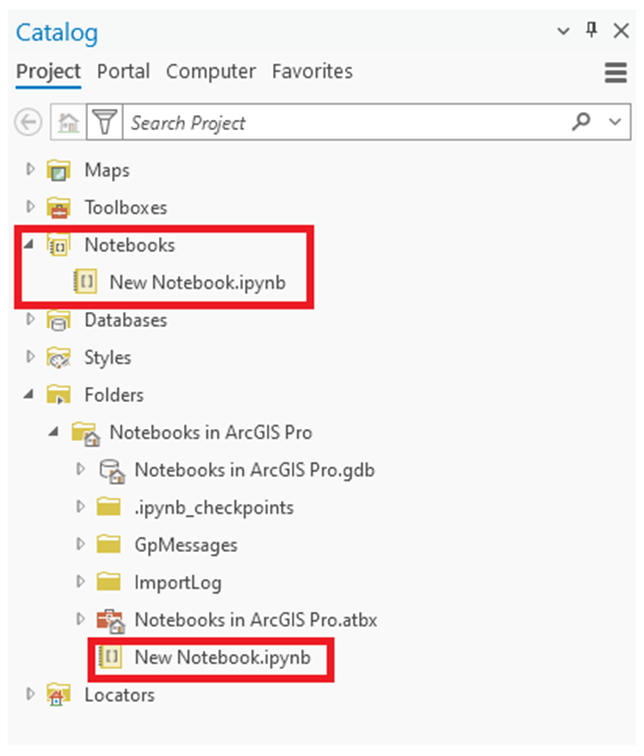This screenshot has height=756, width=644.
Task: Expand the Styles node
Action: (30, 356)
